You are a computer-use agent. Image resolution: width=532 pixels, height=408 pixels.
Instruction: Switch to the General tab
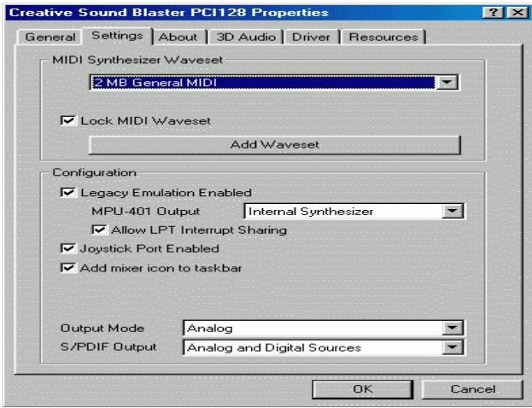click(50, 37)
